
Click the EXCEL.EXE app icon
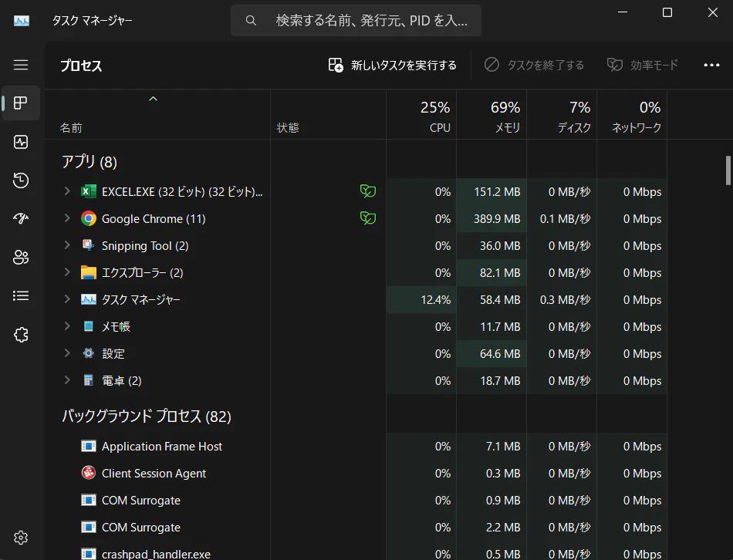89,191
